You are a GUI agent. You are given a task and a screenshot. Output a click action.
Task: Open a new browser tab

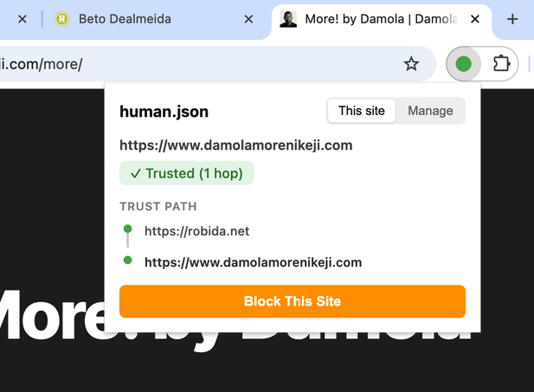click(512, 19)
